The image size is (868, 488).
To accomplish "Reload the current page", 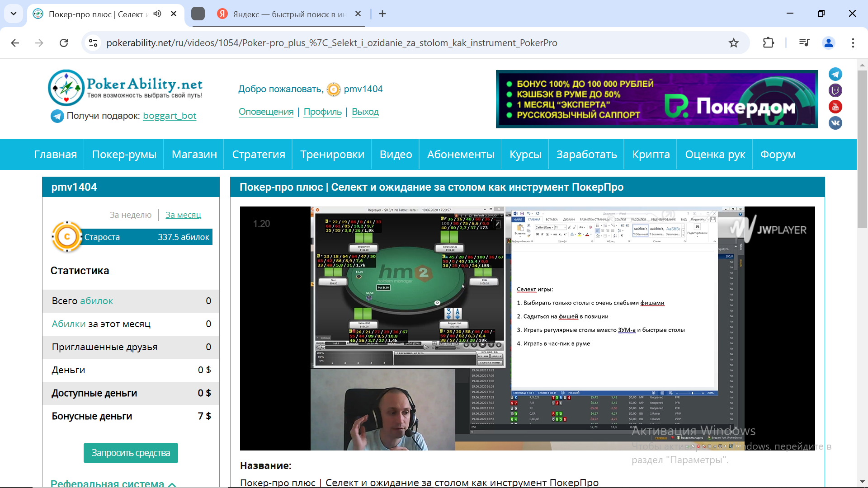I will pyautogui.click(x=64, y=43).
